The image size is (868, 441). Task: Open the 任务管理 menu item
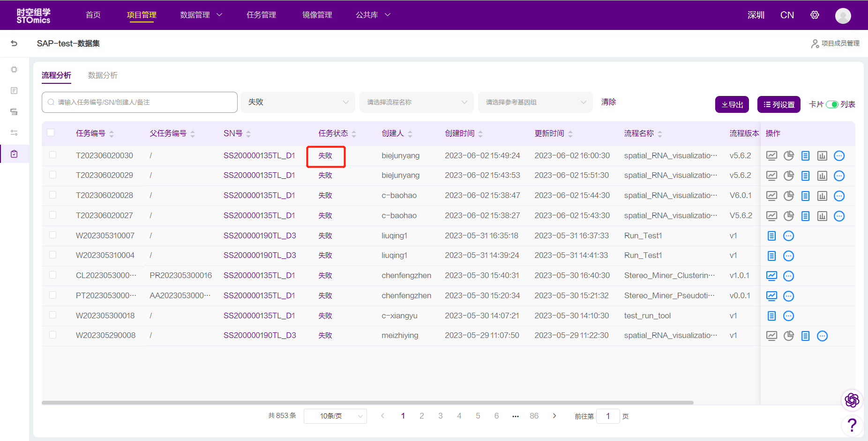pos(261,15)
